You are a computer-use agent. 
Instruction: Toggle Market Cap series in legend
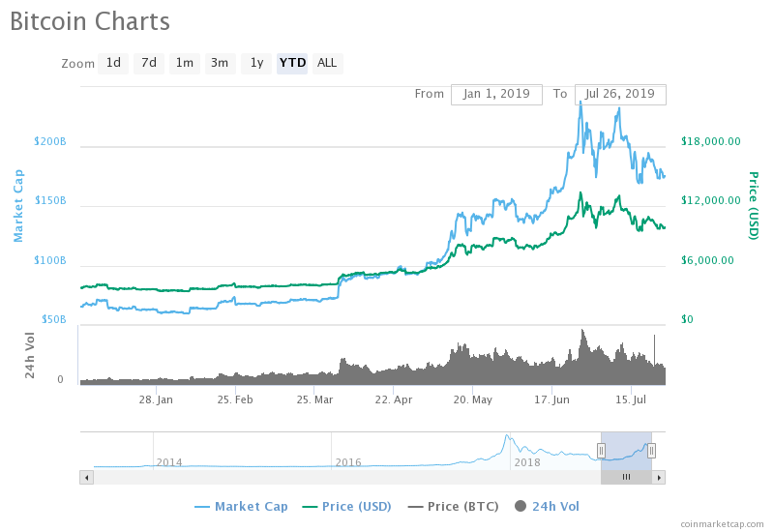coord(241,506)
